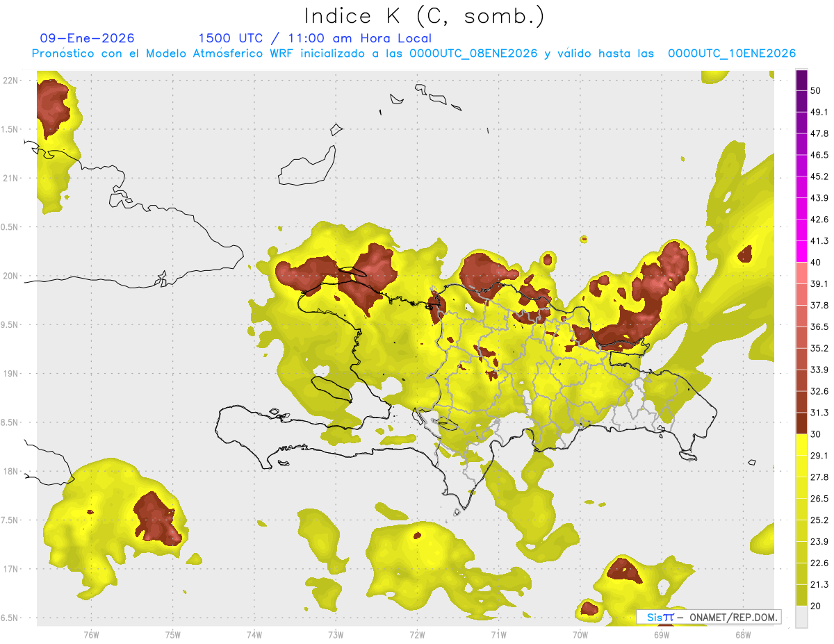The image size is (834, 644).
Task: Click the 'SisPI - ONAMET/REP.DOM.' credit box
Action: click(709, 617)
